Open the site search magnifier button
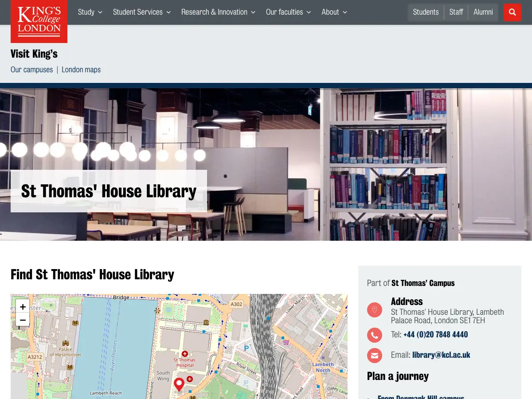Screen dimensions: 532x399 (x=512, y=12)
